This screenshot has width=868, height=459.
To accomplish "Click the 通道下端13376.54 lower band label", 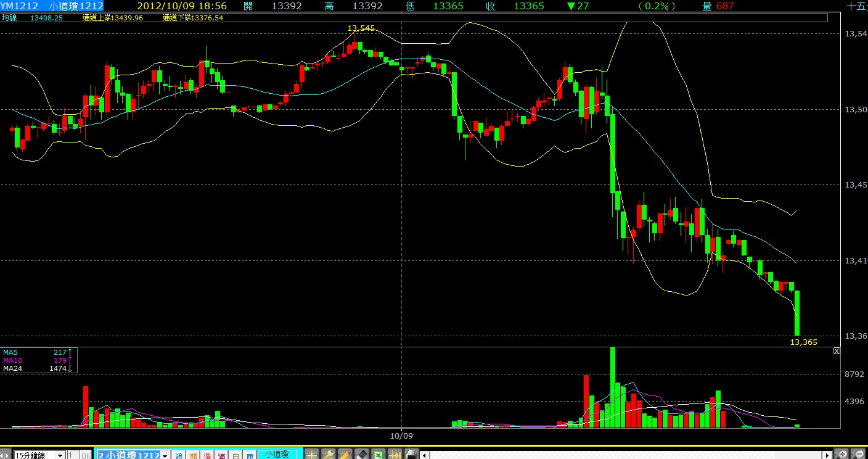I will 193,18.
